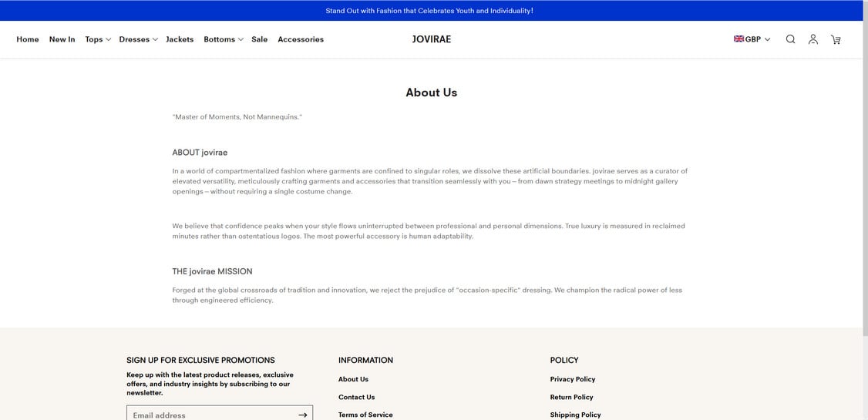This screenshot has width=868, height=420.
Task: Submit email with the arrow icon
Action: point(302,415)
